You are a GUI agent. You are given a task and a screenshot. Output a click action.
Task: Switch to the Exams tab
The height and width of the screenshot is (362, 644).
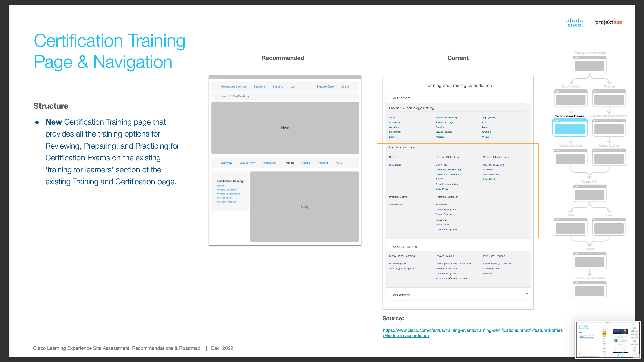coord(306,163)
